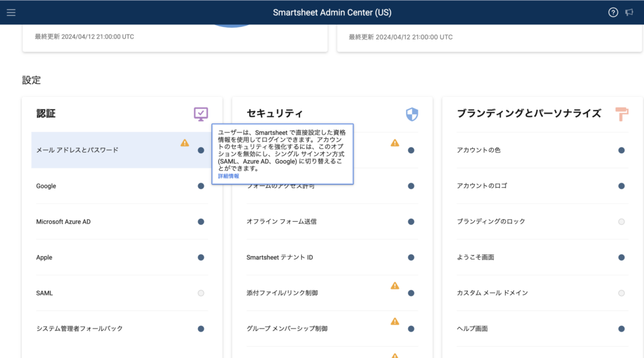644x358 pixels.
Task: Click the branding paint roller icon
Action: [622, 114]
